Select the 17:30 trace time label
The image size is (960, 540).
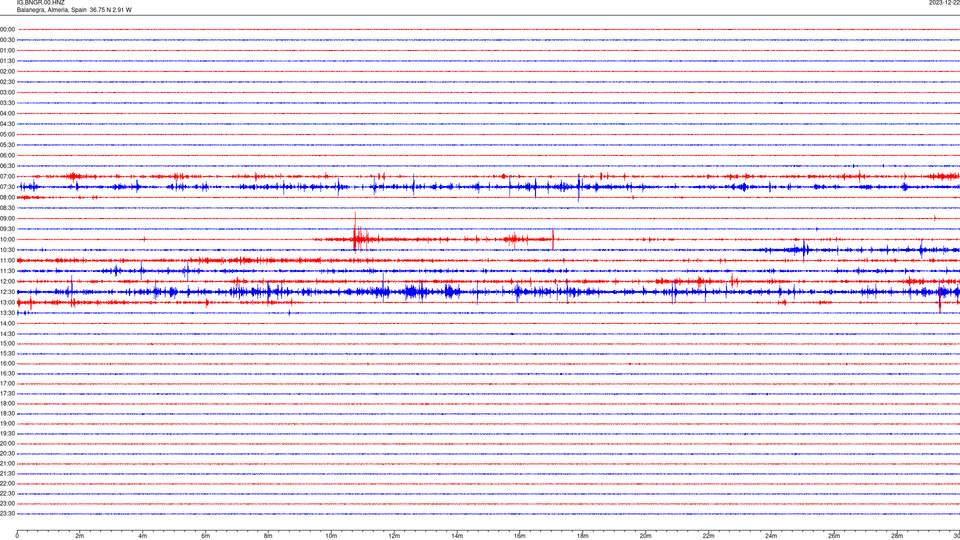click(x=7, y=394)
